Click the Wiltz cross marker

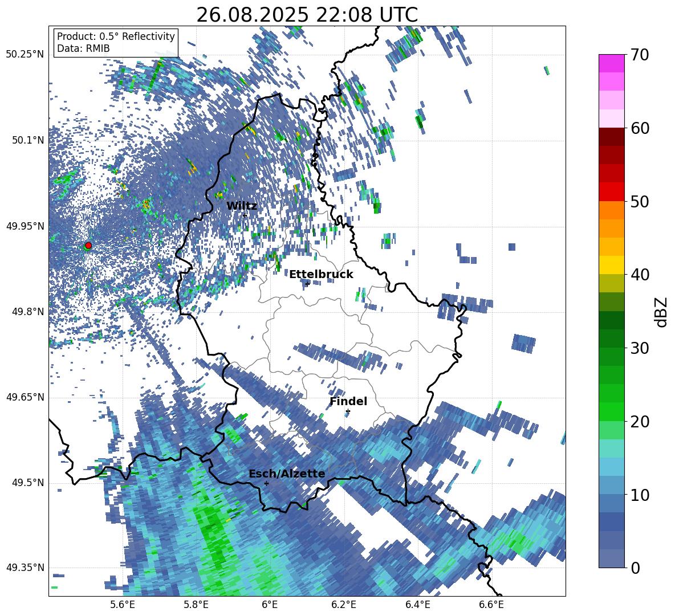coord(245,215)
